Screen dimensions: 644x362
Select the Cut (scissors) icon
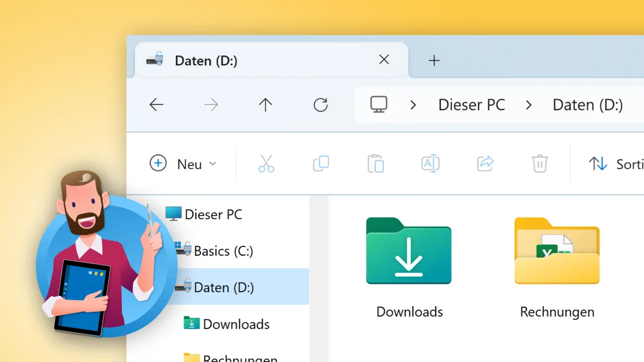click(x=266, y=163)
